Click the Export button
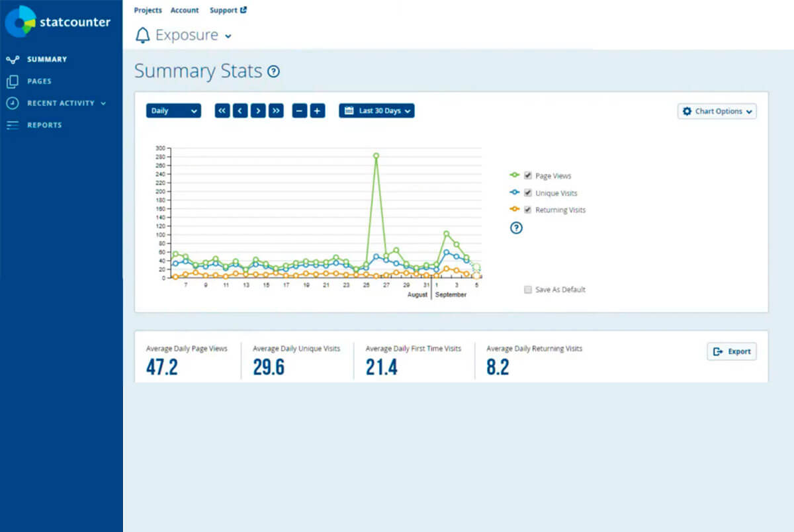794x532 pixels. 731,351
